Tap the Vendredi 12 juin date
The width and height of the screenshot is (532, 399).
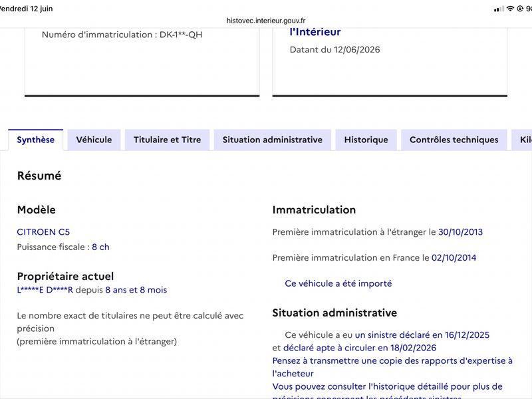26,9
